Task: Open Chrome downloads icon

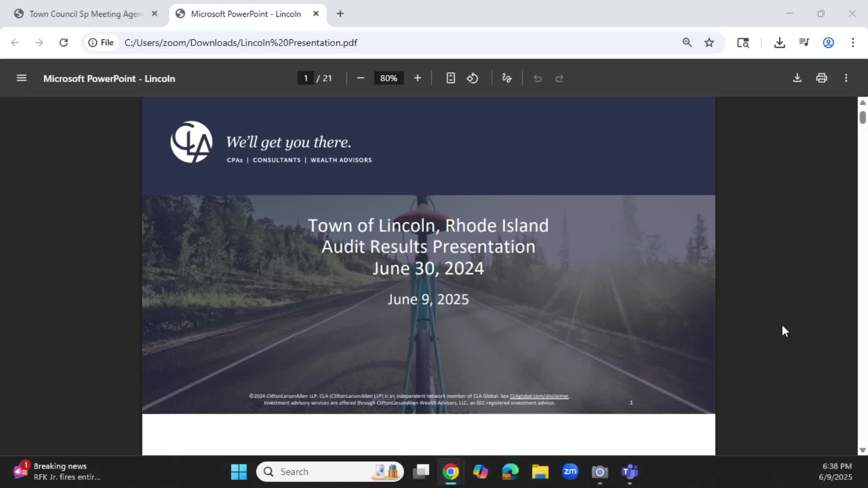Action: [779, 42]
